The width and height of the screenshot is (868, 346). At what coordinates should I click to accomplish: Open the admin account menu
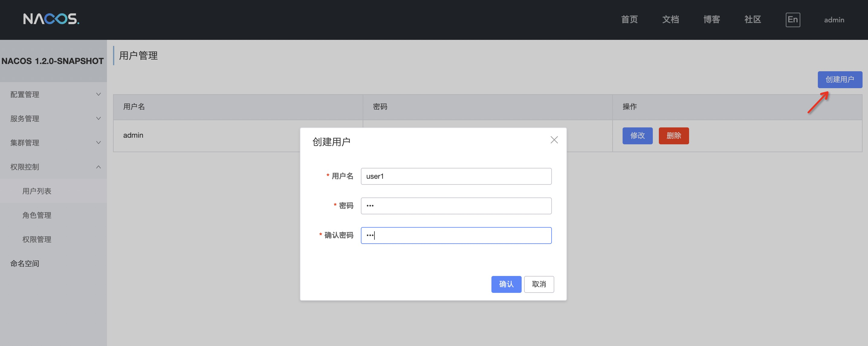[x=834, y=20]
